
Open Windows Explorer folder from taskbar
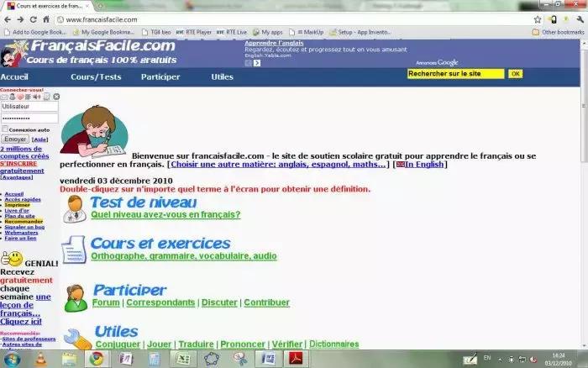69,360
